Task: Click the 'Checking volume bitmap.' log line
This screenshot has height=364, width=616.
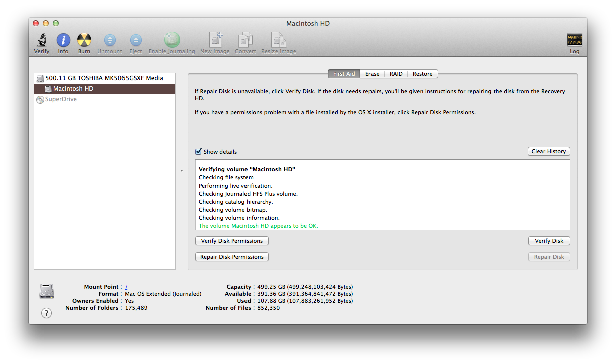Action: [x=233, y=210]
